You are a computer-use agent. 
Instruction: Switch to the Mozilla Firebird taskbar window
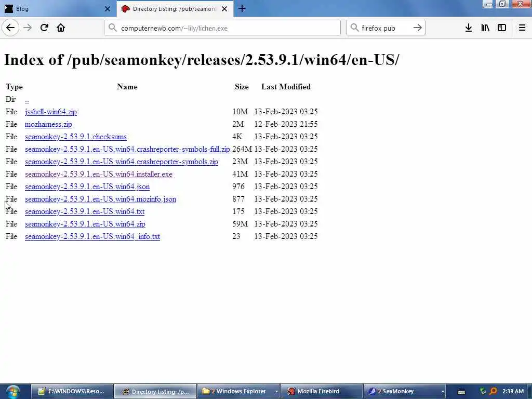coord(322,391)
